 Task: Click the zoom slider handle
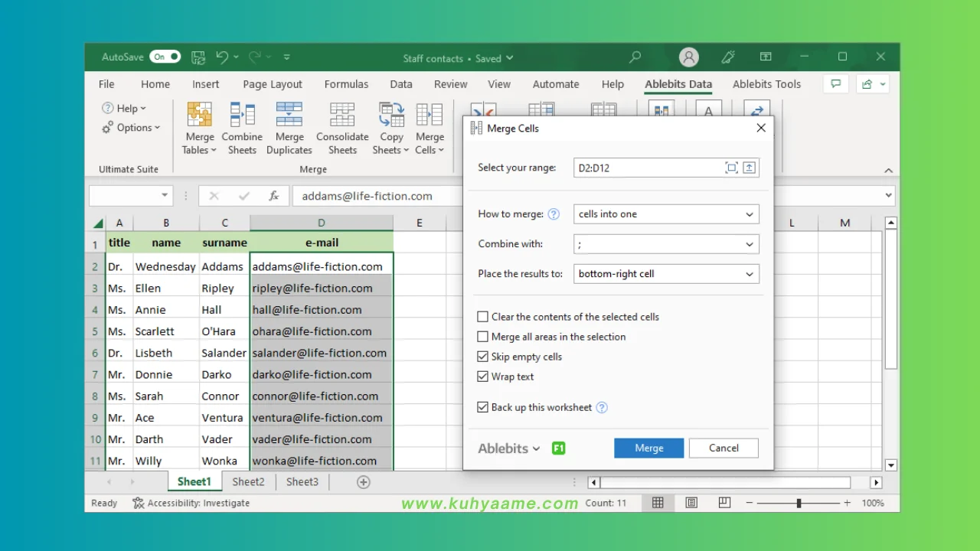799,503
